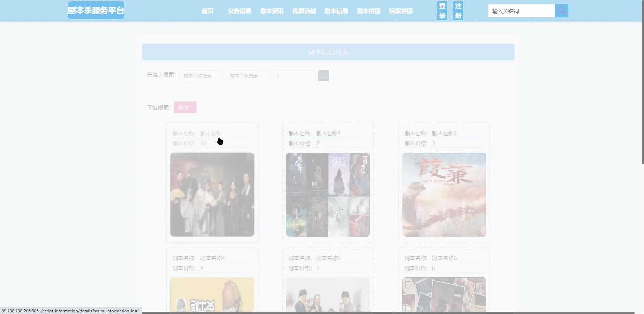
Task: Open the 公告消息 menu item
Action: coord(239,11)
